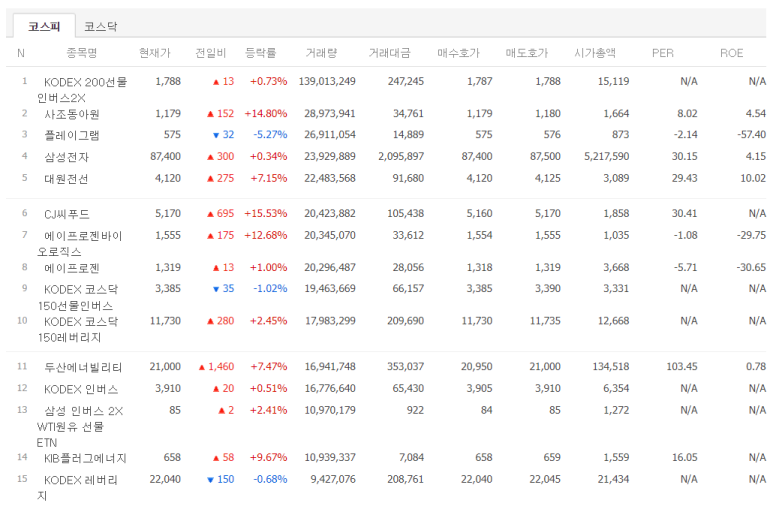Click the +14.80% change rate for 사조동아원
Viewport: 773px width, 506px height.
266,113
